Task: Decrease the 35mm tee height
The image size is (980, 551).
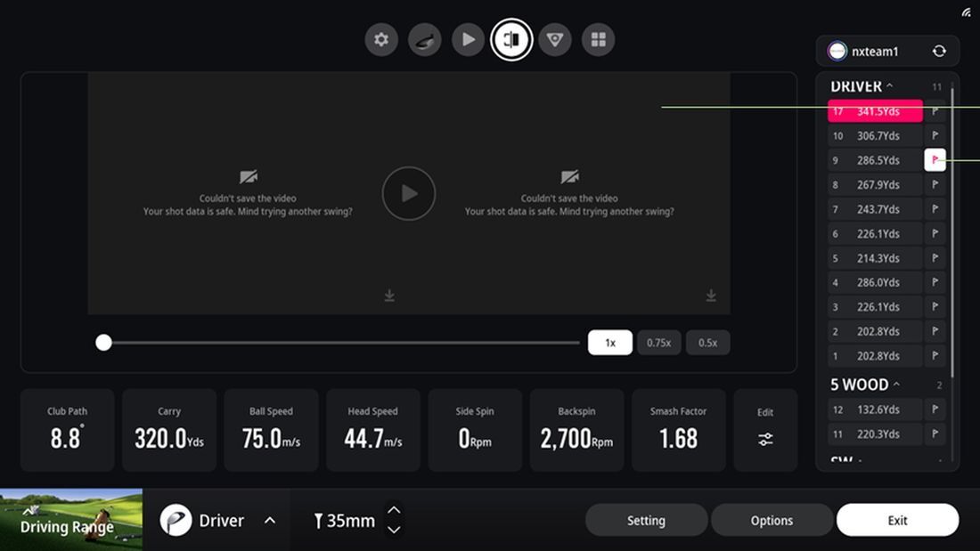Action: pos(394,530)
